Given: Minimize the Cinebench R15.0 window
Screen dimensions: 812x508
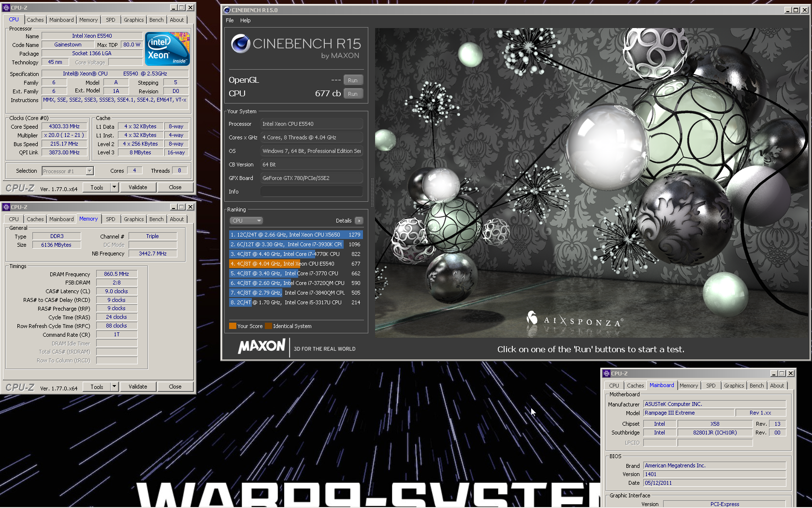Looking at the screenshot, I should coord(788,10).
